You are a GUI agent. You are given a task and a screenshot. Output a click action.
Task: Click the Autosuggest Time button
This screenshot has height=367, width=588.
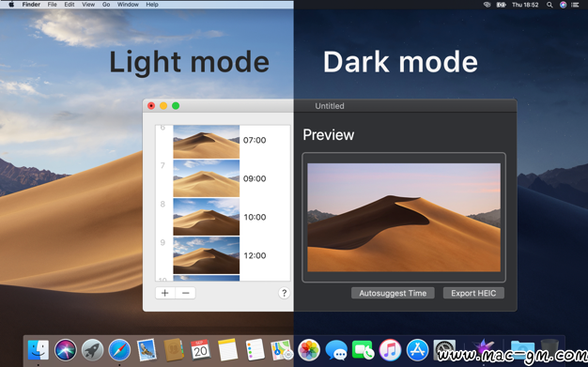tap(393, 293)
